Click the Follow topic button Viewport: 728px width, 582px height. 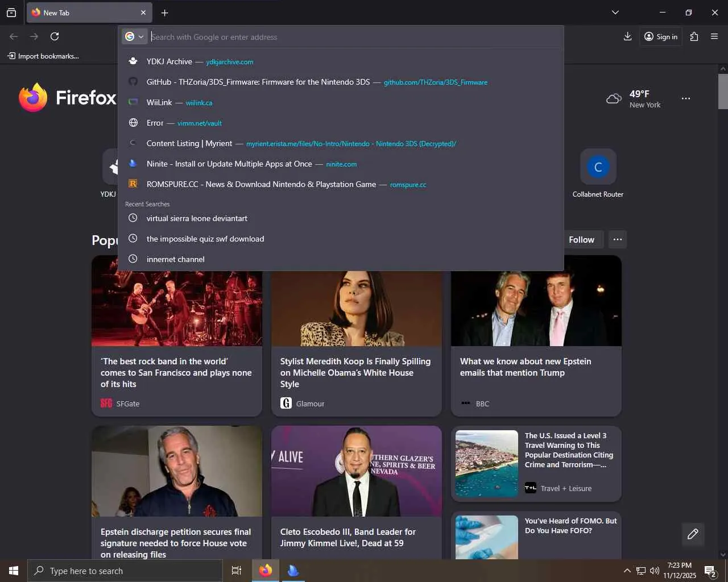(x=581, y=240)
